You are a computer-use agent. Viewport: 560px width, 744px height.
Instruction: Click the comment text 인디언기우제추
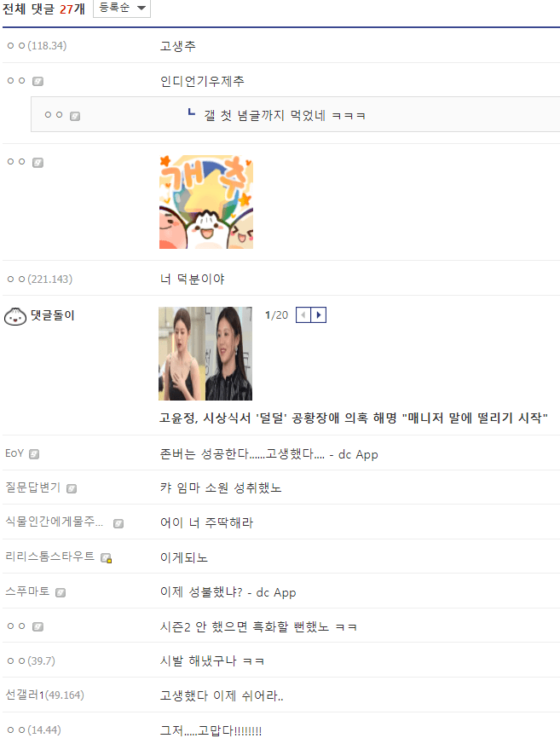pyautogui.click(x=202, y=81)
